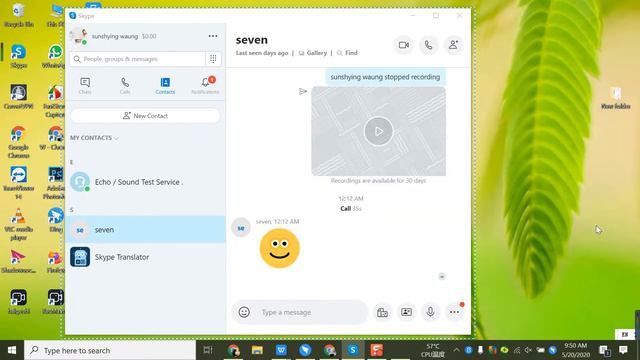Open the More menu beside sunshying waung
This screenshot has width=640, height=360.
pos(213,36)
